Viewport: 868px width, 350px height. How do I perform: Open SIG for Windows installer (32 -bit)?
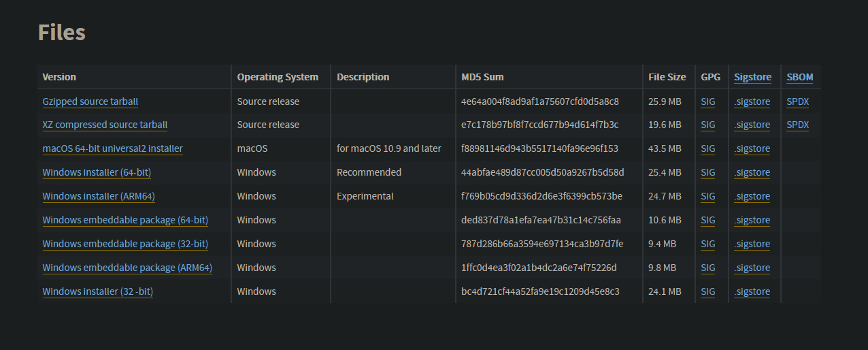coord(708,291)
